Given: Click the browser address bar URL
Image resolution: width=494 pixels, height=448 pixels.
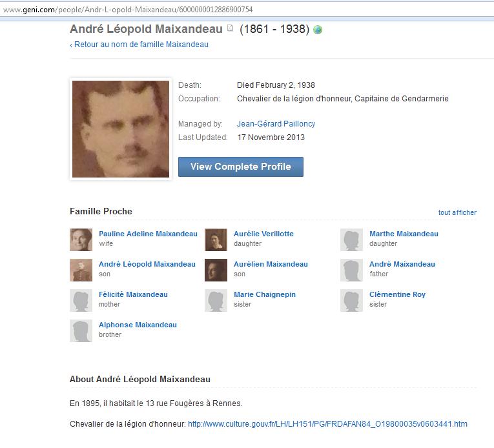Looking at the screenshot, I should coord(128,10).
